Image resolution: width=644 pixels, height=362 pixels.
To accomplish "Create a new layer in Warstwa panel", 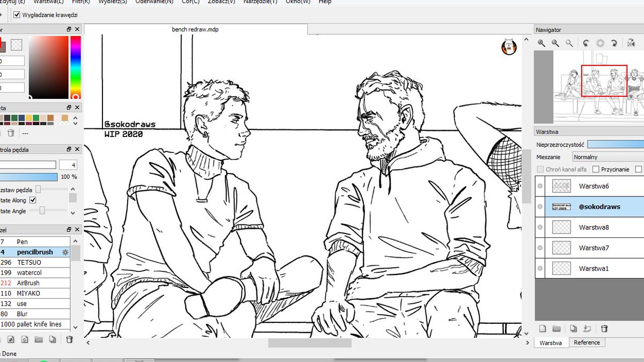I will point(542,328).
